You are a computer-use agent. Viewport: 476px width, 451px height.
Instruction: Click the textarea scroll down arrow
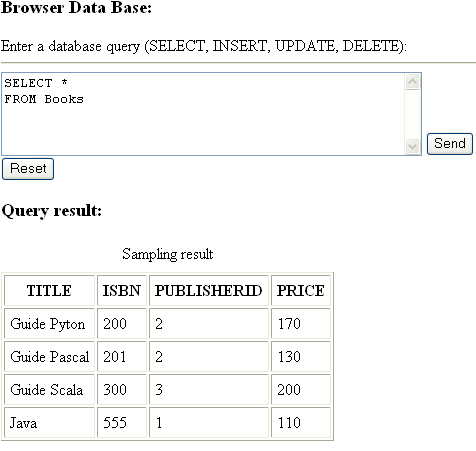[x=413, y=146]
